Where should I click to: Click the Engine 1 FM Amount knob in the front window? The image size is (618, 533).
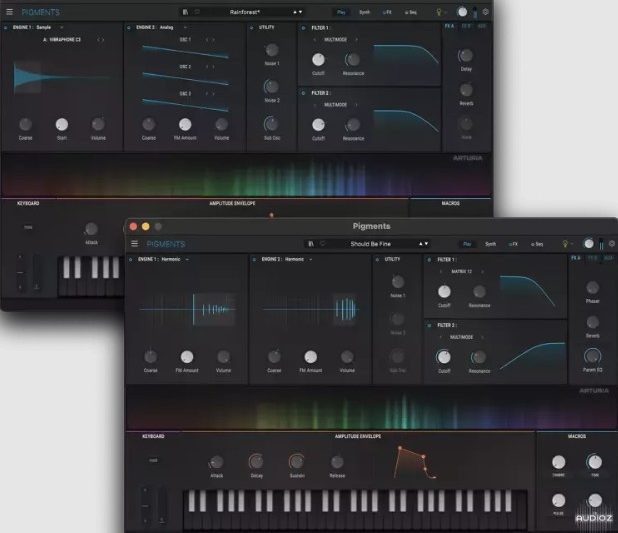click(187, 357)
